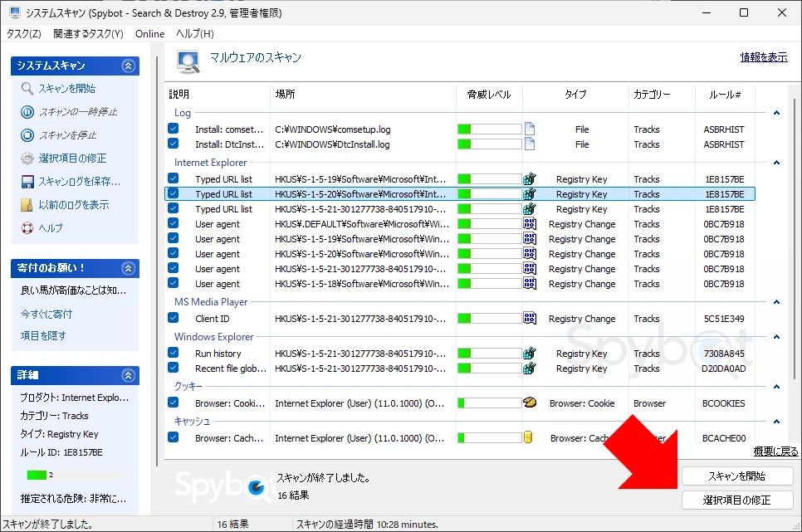Click the stop icon for スキャンを停止

(27, 135)
